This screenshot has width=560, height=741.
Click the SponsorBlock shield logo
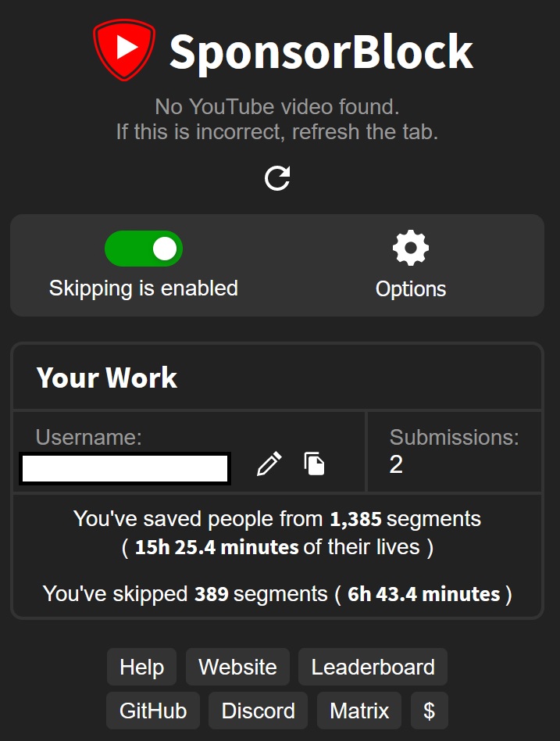pyautogui.click(x=124, y=50)
